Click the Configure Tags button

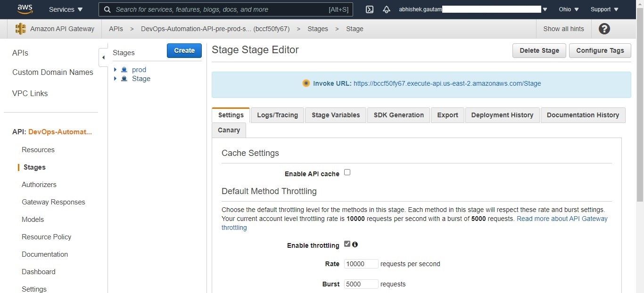(x=600, y=50)
